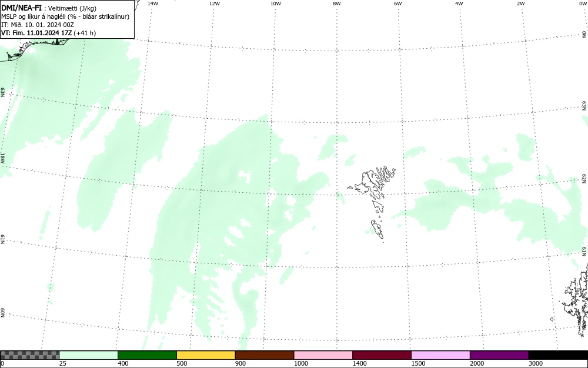This screenshot has width=588, height=368.
Task: Click the DMI/NEA-FI title text
Action: (21, 8)
